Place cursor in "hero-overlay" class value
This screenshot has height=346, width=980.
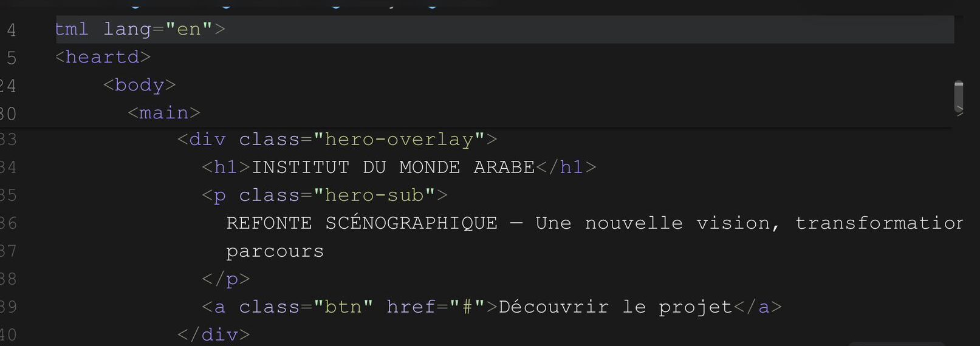click(399, 140)
